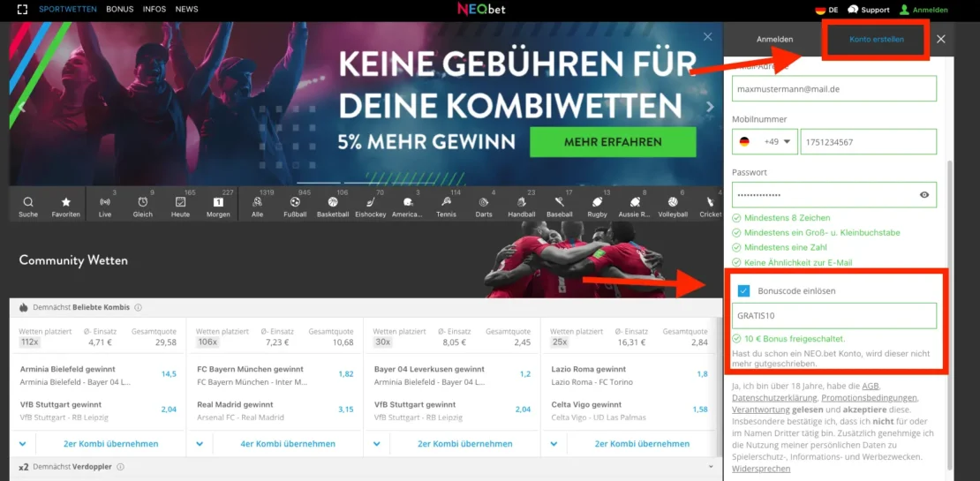Open INFOS menu item
The height and width of the screenshot is (481, 980).
pyautogui.click(x=155, y=10)
